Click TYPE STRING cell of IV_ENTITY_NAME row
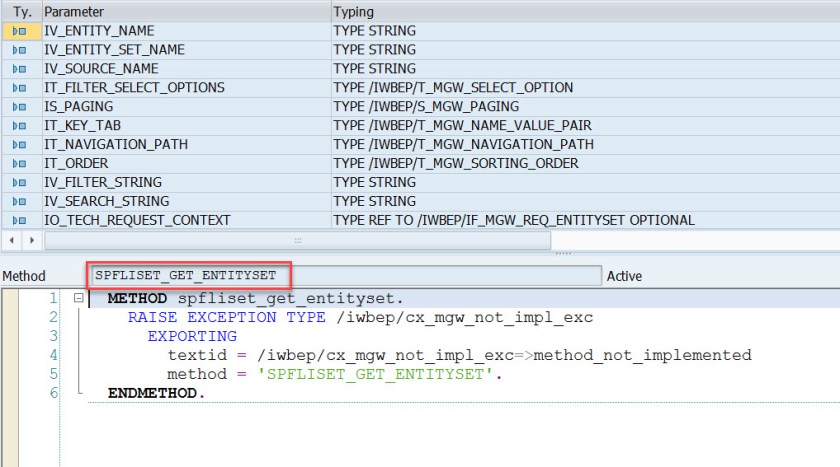The width and height of the screenshot is (840, 467). 586,31
